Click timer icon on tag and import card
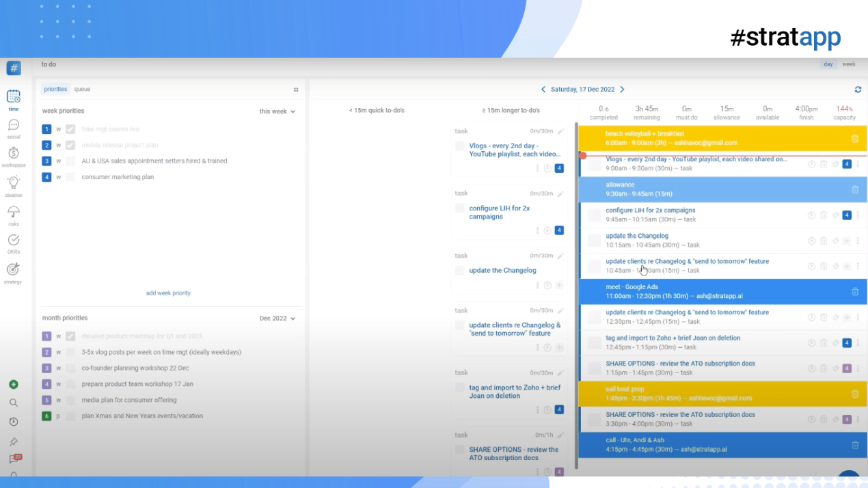This screenshot has height=488, width=868. (x=547, y=410)
